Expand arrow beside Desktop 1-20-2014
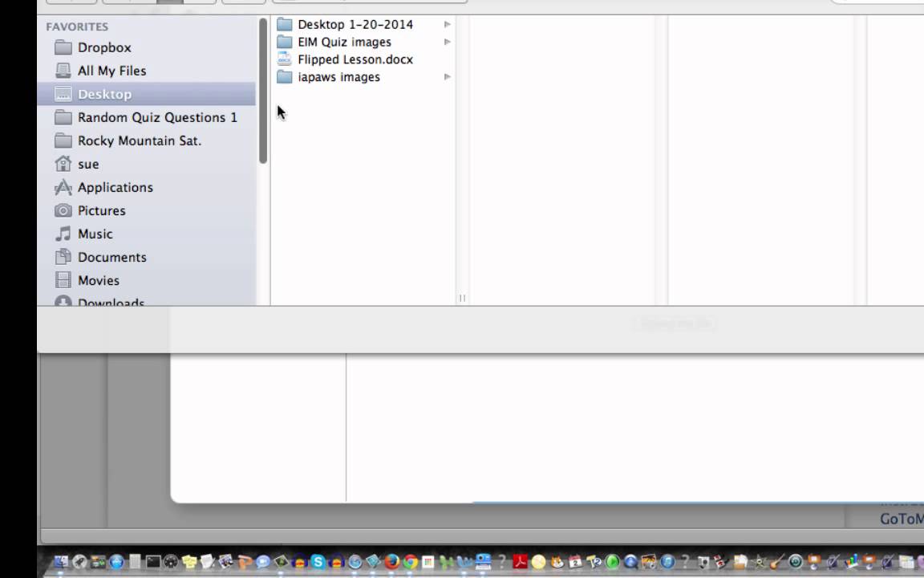Image resolution: width=924 pixels, height=578 pixels. click(448, 25)
